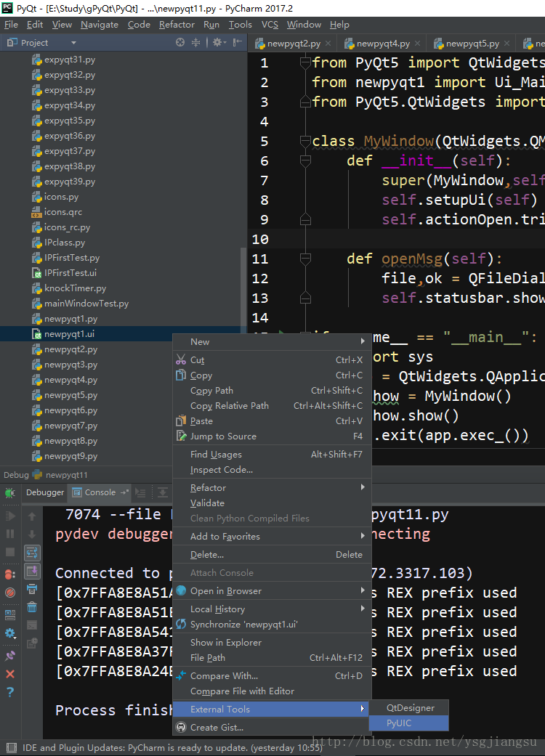Click the Restore Layout icon
The width and height of the screenshot is (545, 756).
pyautogui.click(x=9, y=614)
